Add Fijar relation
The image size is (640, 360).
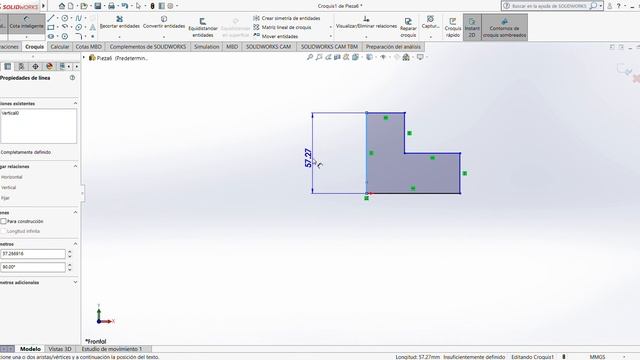click(5, 198)
